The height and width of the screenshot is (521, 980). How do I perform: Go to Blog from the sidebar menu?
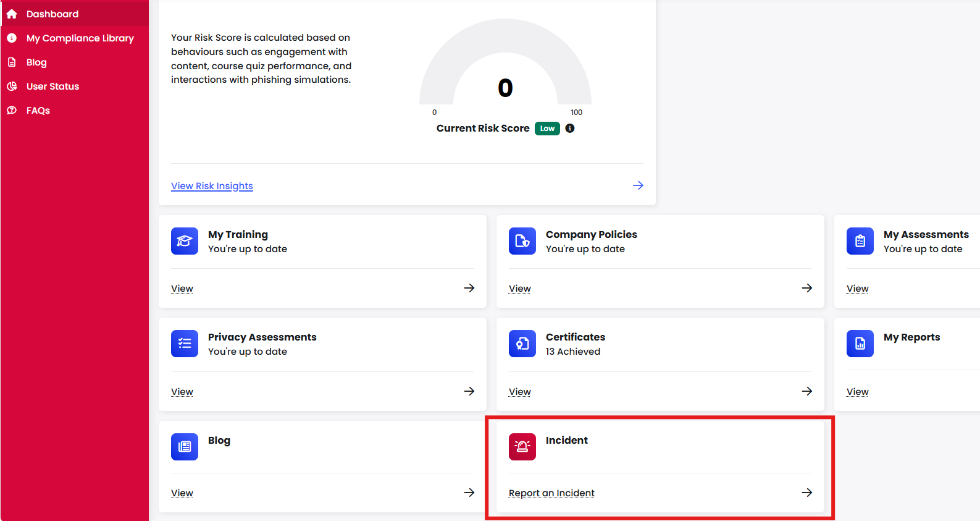pyautogui.click(x=75, y=62)
